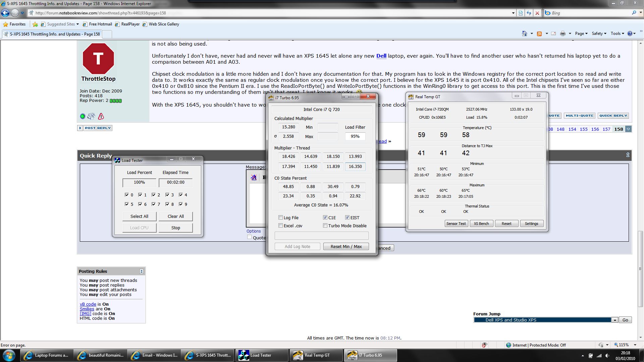644x362 pixels.
Task: Click the Read Mail envelope icon
Action: pyautogui.click(x=553, y=34)
